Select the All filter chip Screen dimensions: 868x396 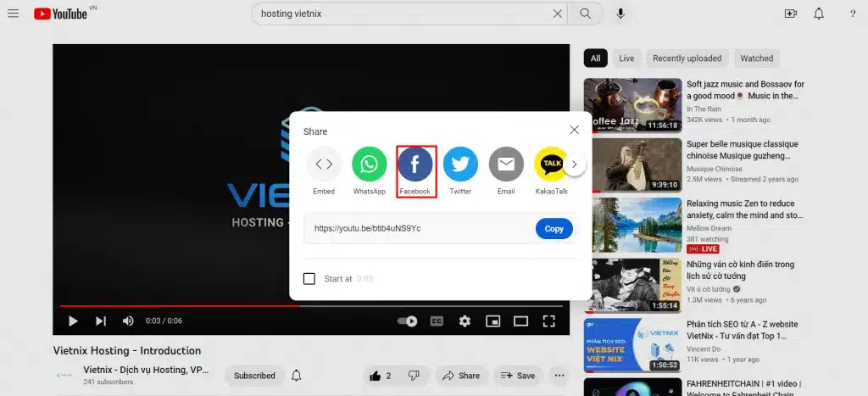tap(595, 59)
